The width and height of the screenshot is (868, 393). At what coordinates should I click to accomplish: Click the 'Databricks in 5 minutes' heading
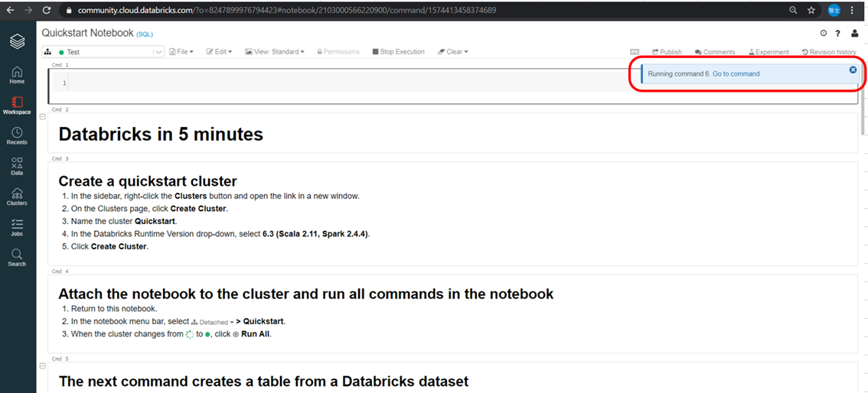pos(161,134)
